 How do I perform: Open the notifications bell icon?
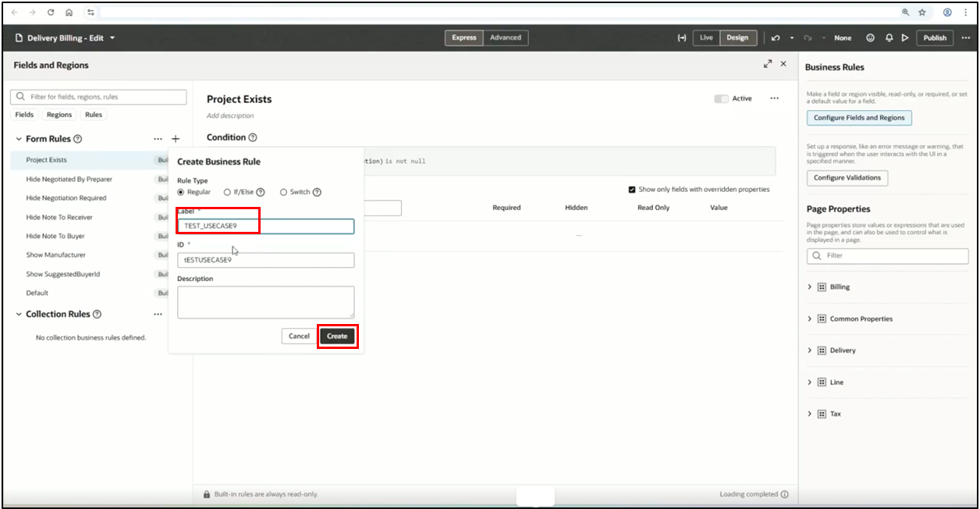(889, 37)
